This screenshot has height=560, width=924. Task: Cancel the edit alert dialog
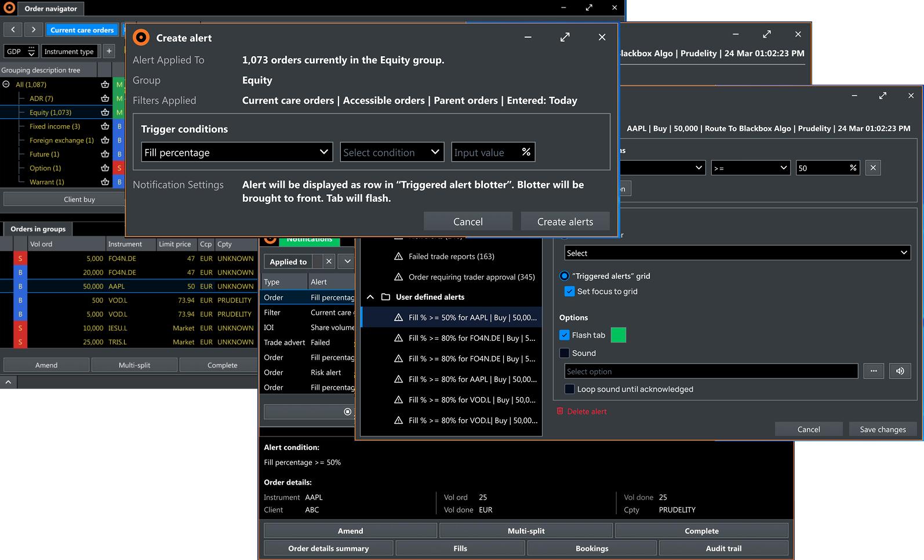(809, 430)
